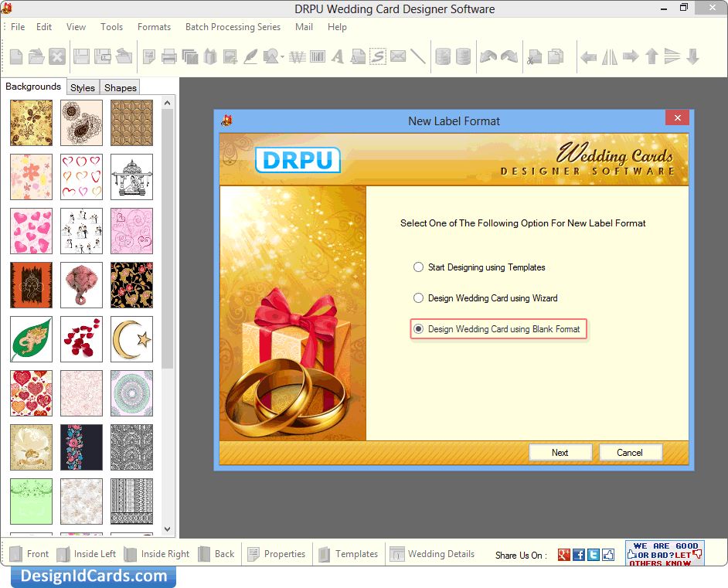Choose the green leaf background thumbnail
Viewport: 728px width, 588px height.
coord(31,338)
